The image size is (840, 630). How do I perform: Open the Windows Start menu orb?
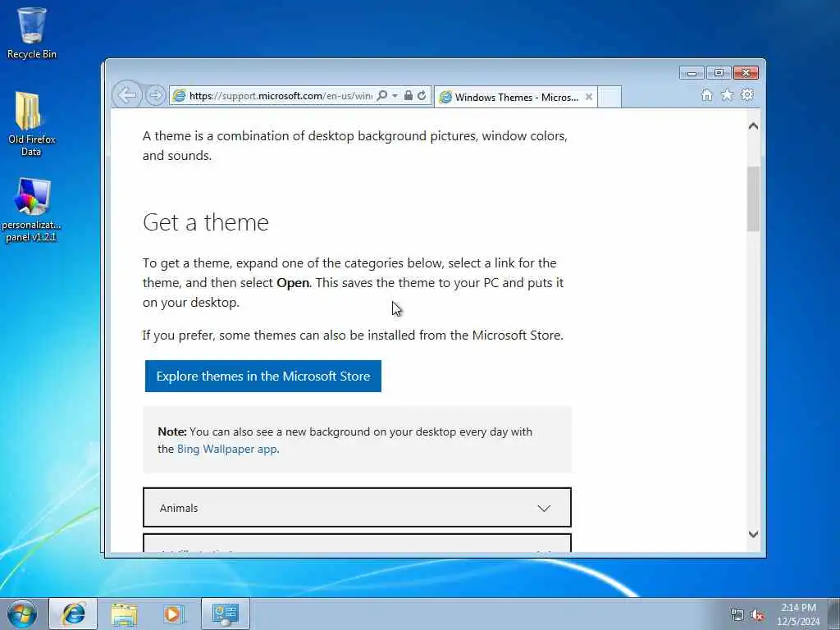[22, 614]
